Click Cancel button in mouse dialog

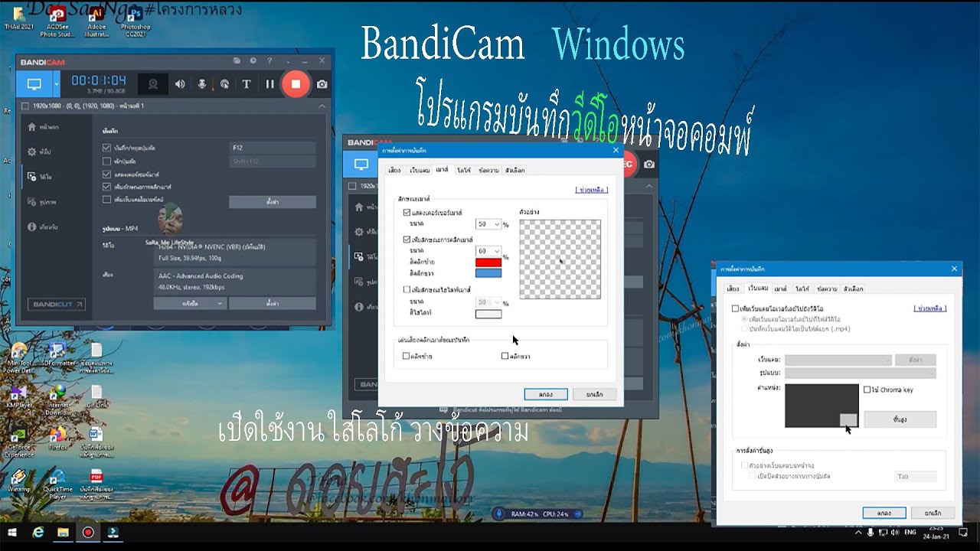click(x=594, y=394)
